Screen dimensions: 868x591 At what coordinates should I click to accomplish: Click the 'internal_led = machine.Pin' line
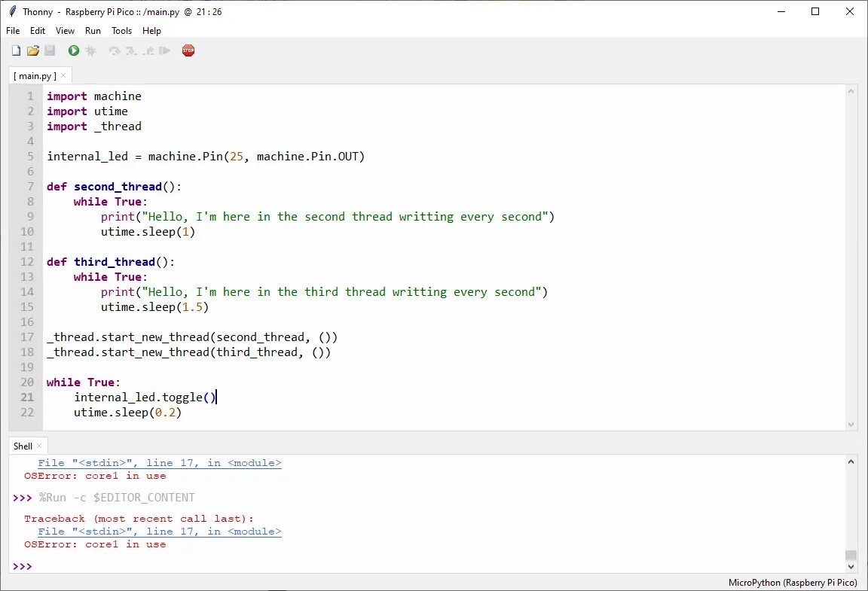206,157
